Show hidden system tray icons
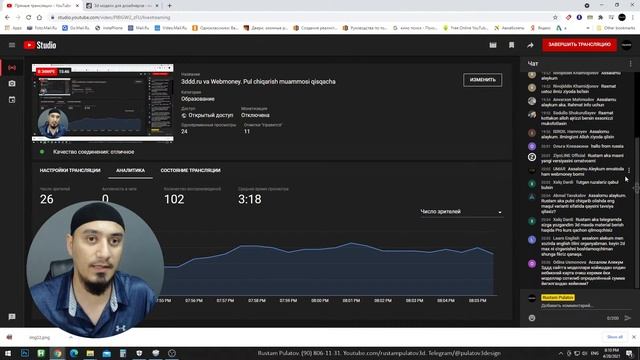 [561, 353]
